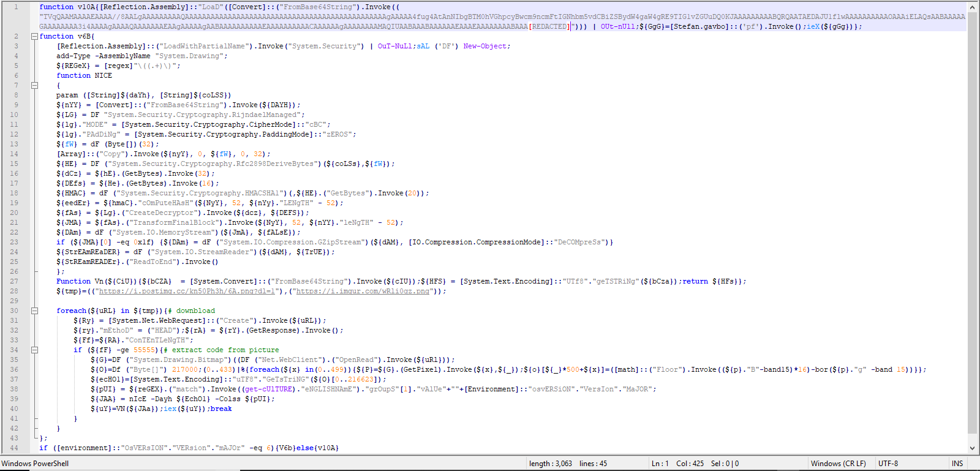Click the lines : 45 status field
The height and width of the screenshot is (471, 980).
tap(594, 464)
